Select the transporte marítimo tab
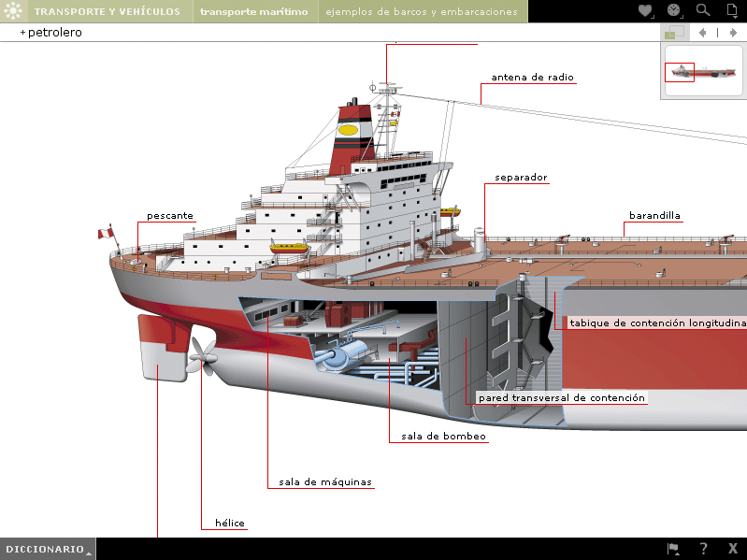747x560 pixels. (x=253, y=11)
